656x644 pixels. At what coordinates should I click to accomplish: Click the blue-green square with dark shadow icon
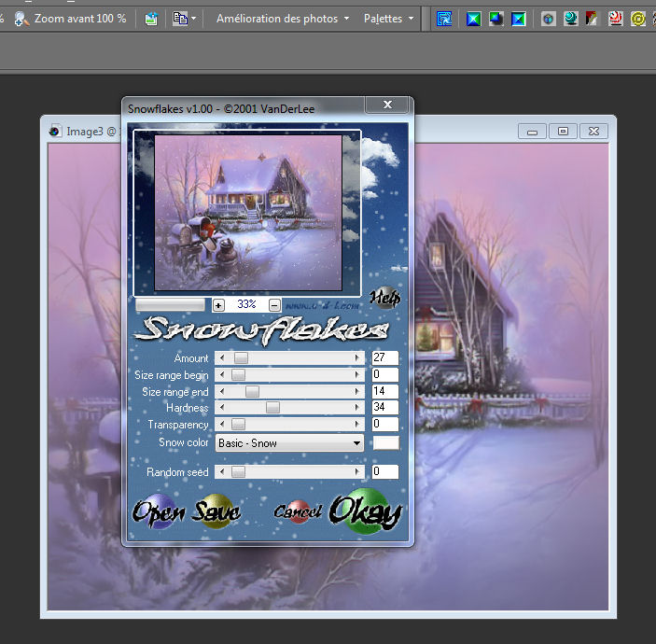coord(495,19)
